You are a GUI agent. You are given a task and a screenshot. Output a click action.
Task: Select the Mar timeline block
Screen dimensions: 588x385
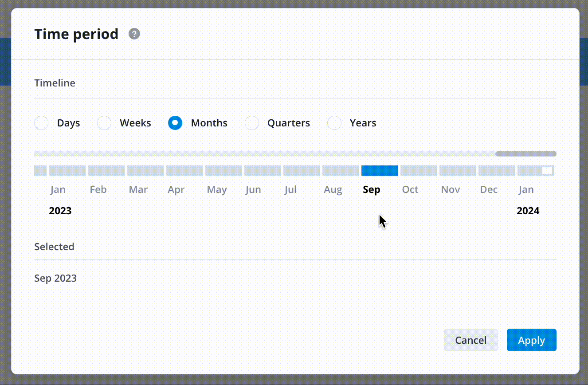coord(145,171)
